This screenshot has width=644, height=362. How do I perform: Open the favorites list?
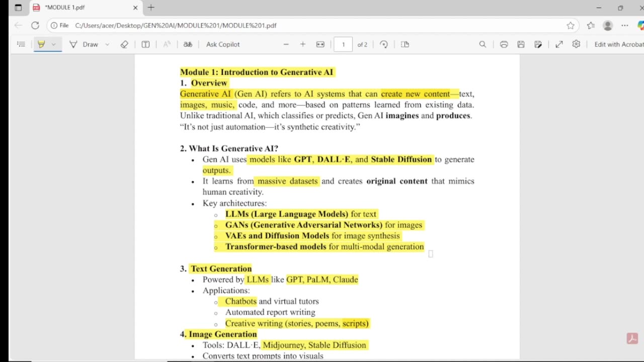point(591,25)
